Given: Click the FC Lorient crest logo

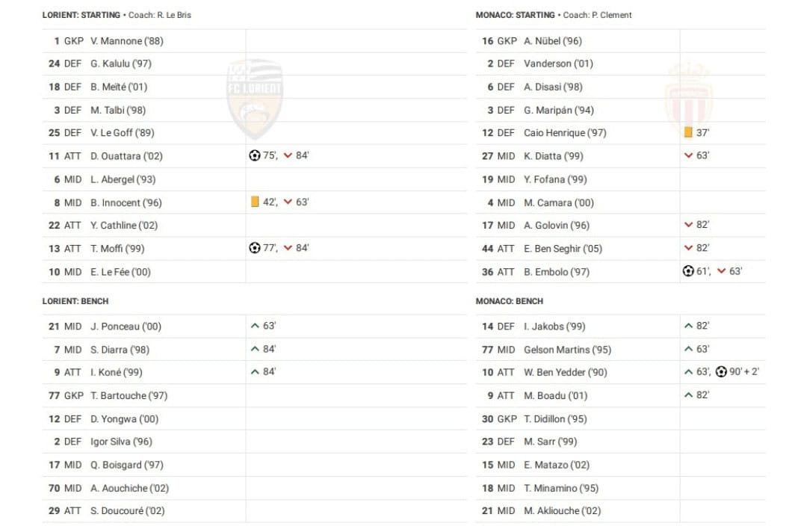Looking at the screenshot, I should 255,98.
